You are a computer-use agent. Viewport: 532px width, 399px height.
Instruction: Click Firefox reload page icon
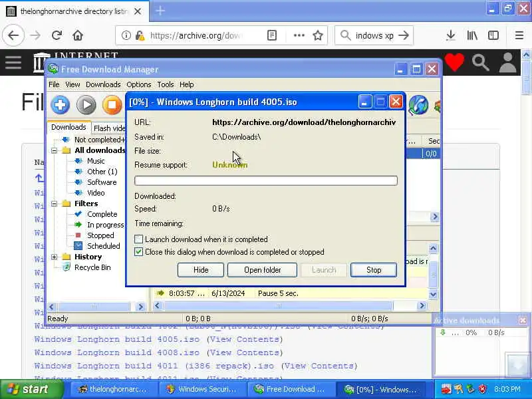pos(57,35)
